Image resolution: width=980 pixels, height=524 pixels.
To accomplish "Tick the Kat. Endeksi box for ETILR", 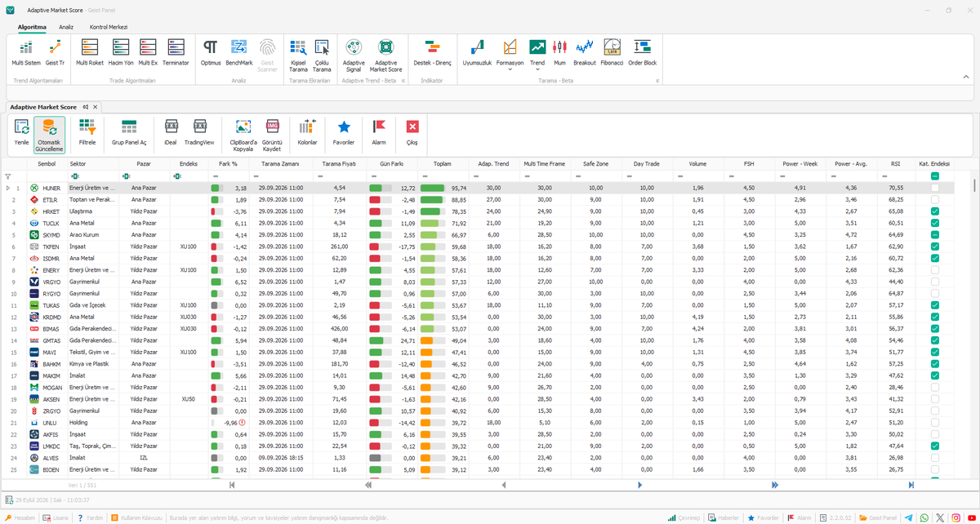I will coord(934,199).
